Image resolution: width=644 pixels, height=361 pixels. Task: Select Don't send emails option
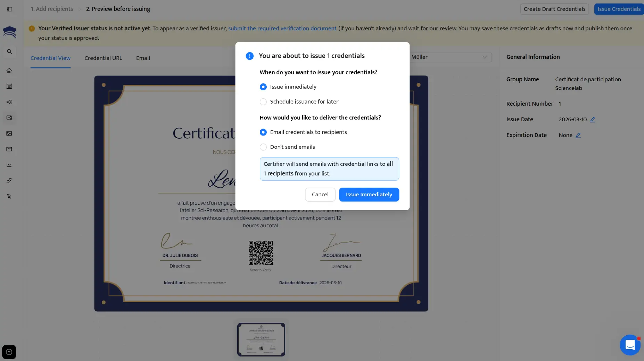tap(263, 147)
